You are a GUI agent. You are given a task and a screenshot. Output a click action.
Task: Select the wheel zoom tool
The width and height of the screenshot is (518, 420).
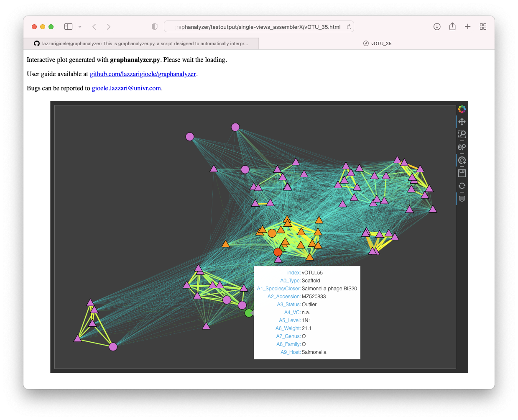tap(462, 147)
